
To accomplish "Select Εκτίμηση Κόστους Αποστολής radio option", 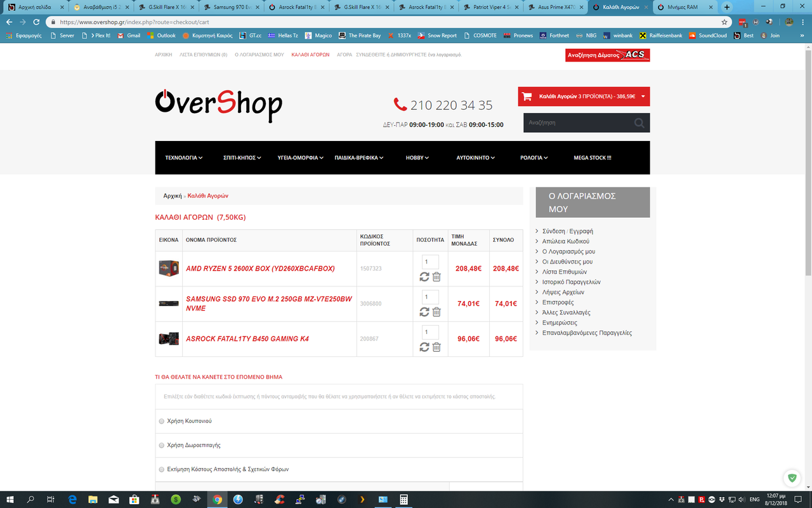I will point(161,469).
